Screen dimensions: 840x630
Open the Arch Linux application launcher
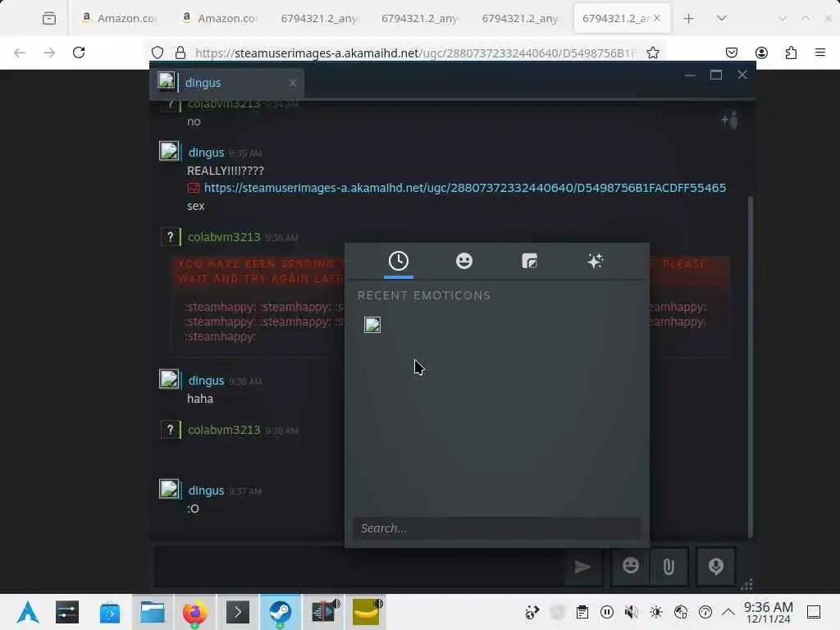tap(28, 612)
